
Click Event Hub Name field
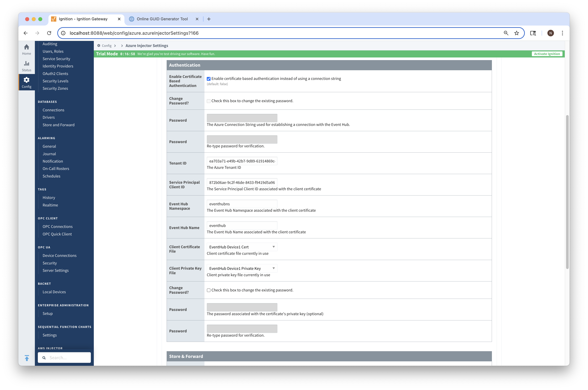pos(242,226)
